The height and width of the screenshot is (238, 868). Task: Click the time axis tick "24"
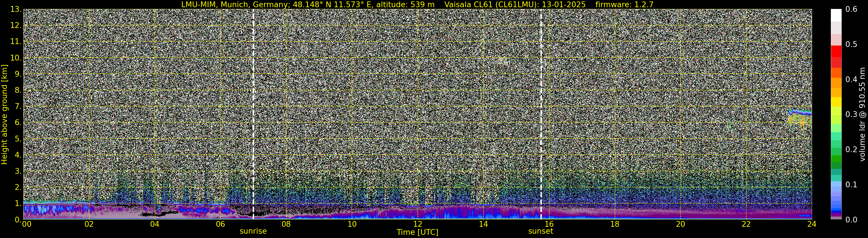[812, 224]
